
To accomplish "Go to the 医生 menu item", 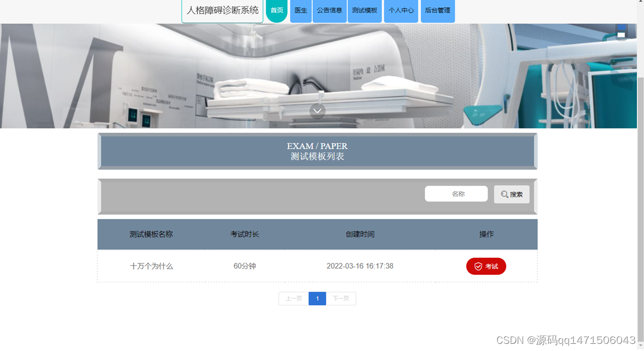I will click(301, 10).
